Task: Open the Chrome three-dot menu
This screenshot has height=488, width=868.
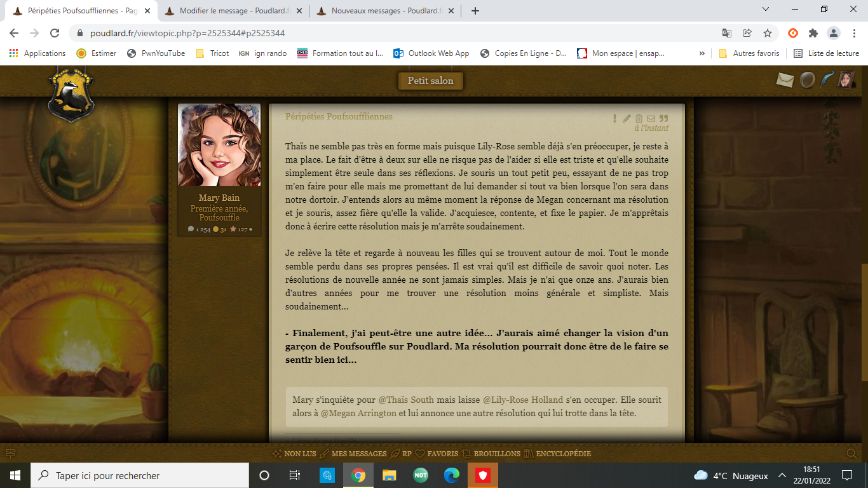Action: pyautogui.click(x=853, y=33)
